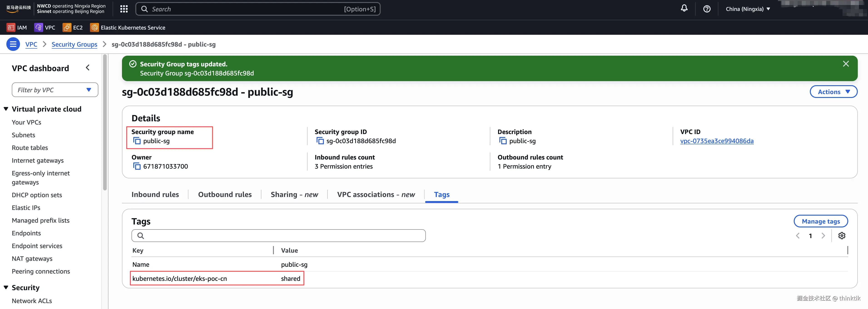This screenshot has height=309, width=868.
Task: Open the vpc-0735ea3ce994086da link
Action: tap(717, 141)
